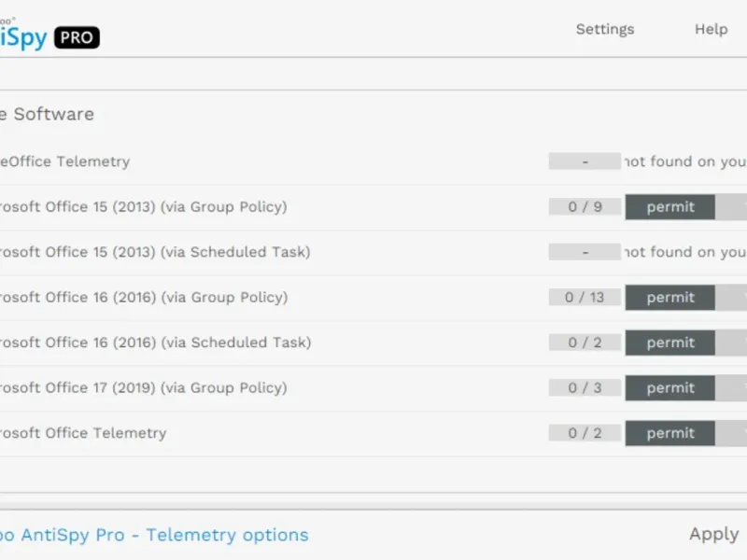Switch permit on Office 16 Scheduled Task
Screen dimensions: 747x560
(x=670, y=343)
